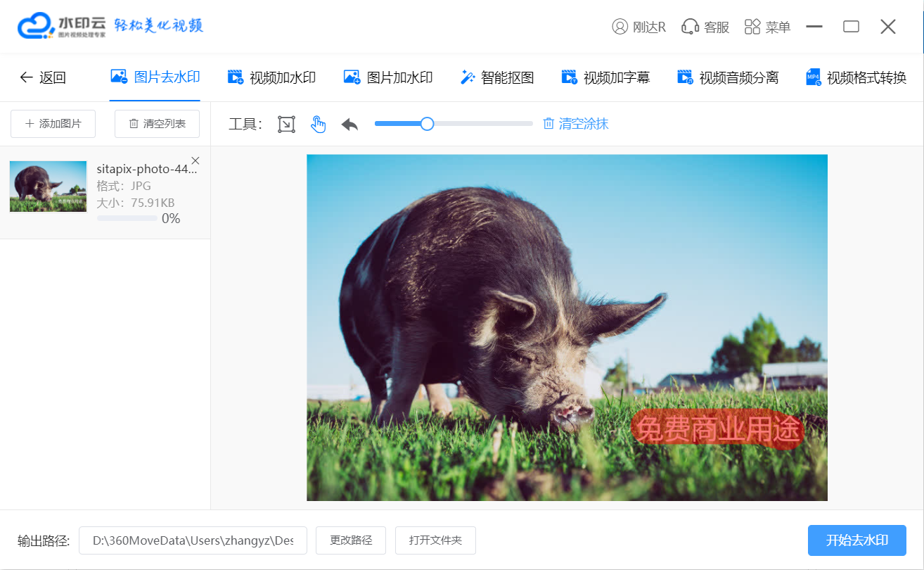Open the 视频音频分离 tab
Screen dimensions: 924x570
[x=728, y=77]
